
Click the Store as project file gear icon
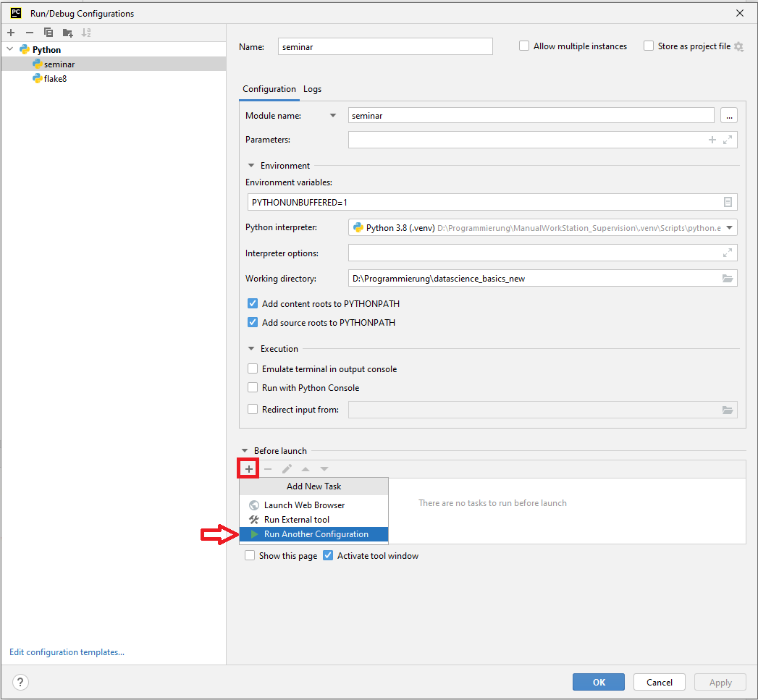pos(738,46)
